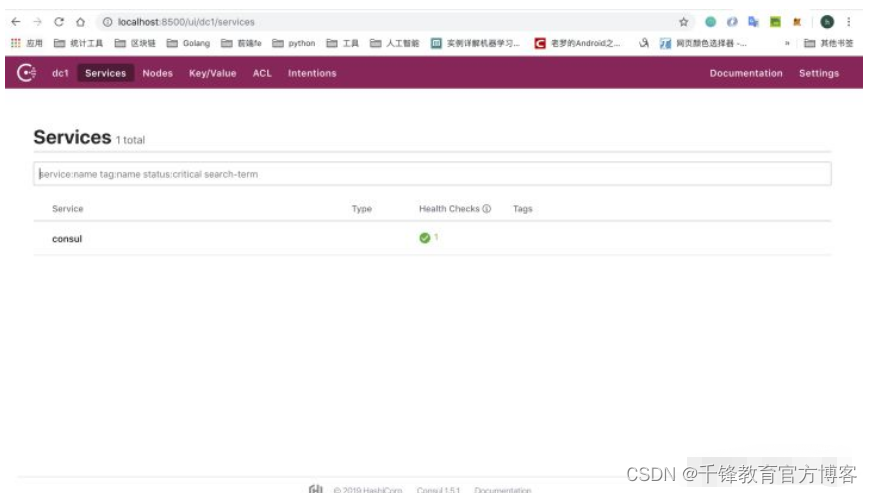Open the python bookmark folder
The width and height of the screenshot is (872, 493).
pyautogui.click(x=294, y=43)
